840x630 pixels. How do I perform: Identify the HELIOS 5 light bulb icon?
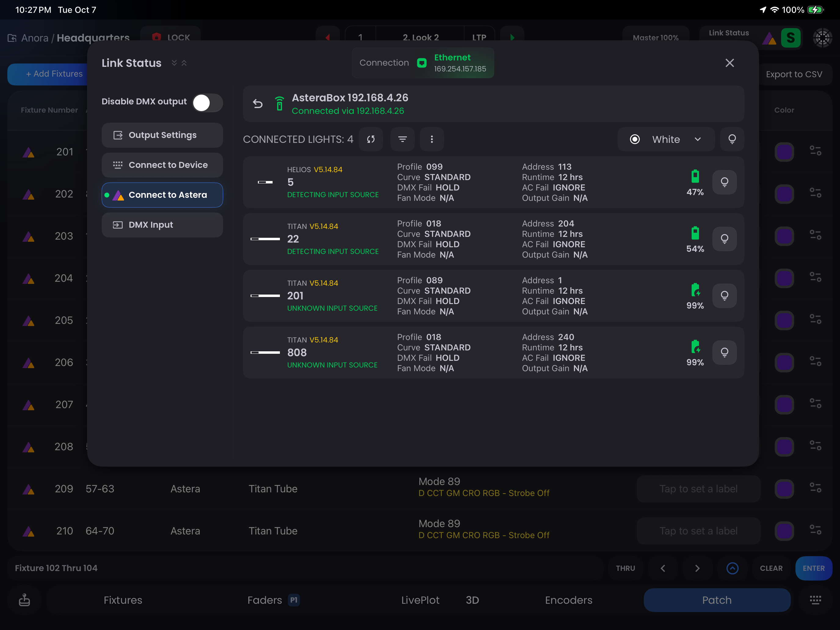(x=724, y=182)
